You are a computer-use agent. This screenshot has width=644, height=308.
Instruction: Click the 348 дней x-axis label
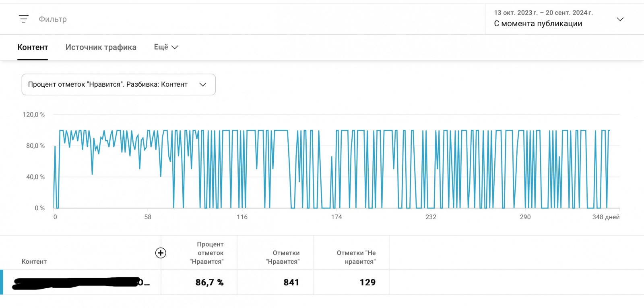point(606,217)
